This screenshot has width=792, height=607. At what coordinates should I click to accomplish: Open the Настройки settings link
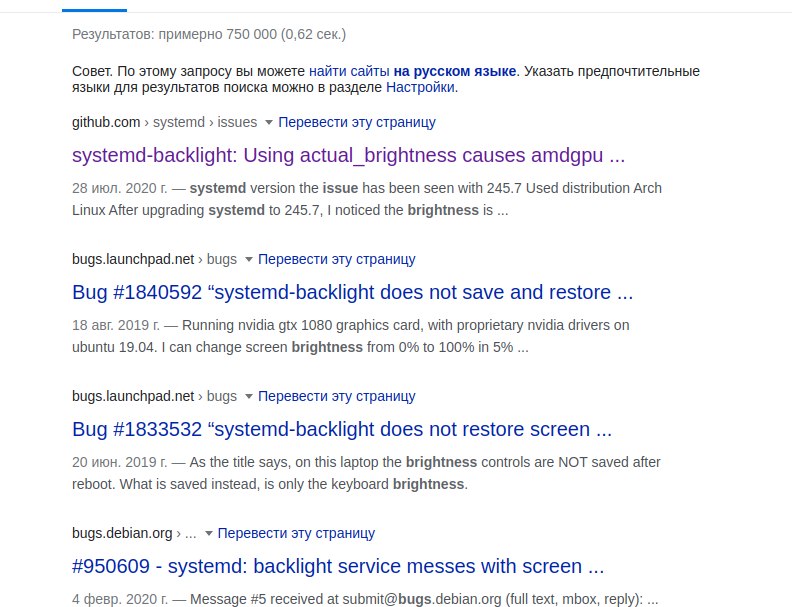pyautogui.click(x=420, y=87)
